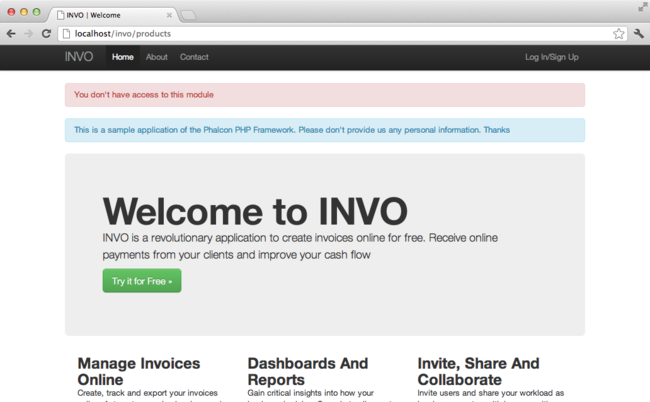Open the Chrome wrench settings menu
Image resolution: width=650 pixels, height=402 pixels.
click(x=638, y=33)
